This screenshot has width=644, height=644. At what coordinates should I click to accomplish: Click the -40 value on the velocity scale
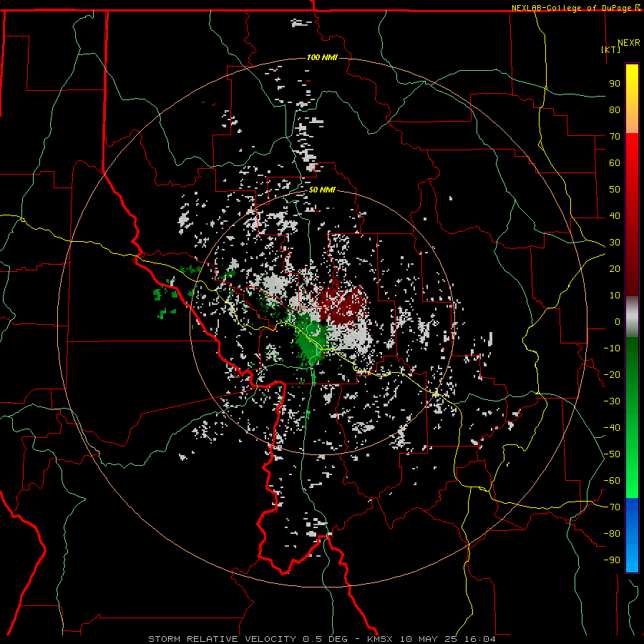point(612,428)
